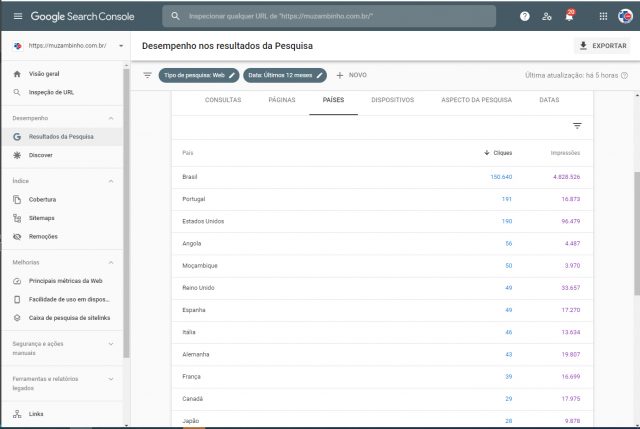Collapse the Desempenho section
Screen dimensions: 640x429
pyautogui.click(x=111, y=118)
